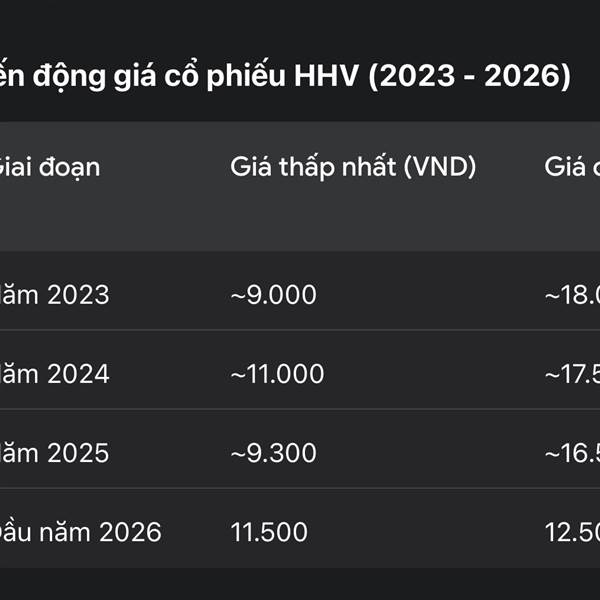Click the ~16.5 value in the 2025 row
Screen dimensions: 600x600
(x=572, y=453)
